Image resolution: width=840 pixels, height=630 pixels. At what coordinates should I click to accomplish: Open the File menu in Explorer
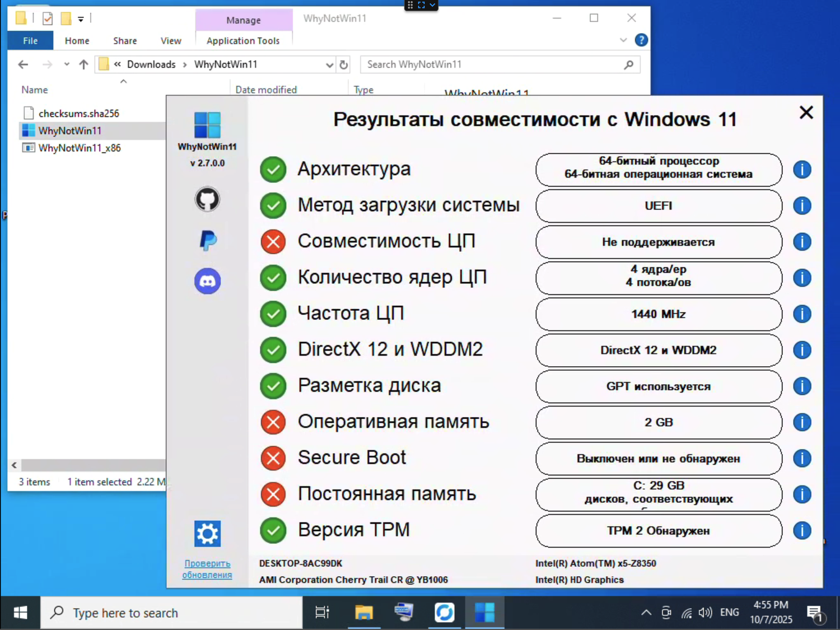[x=30, y=40]
